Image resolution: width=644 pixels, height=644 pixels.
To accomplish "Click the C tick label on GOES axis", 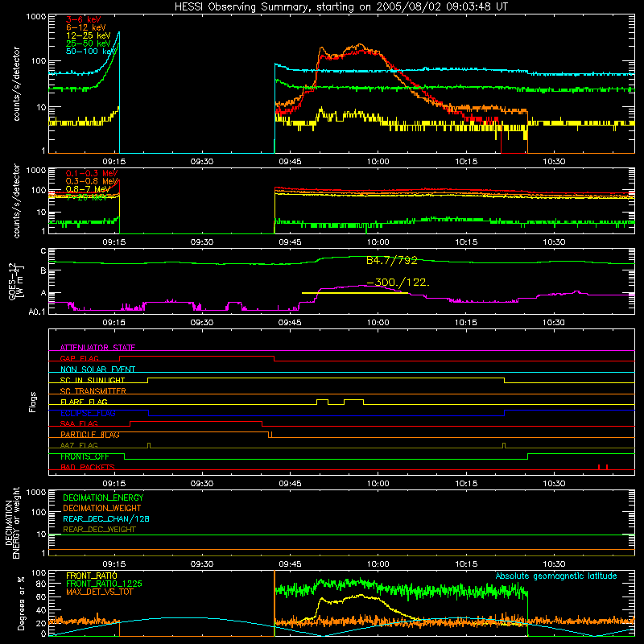I will point(43,250).
